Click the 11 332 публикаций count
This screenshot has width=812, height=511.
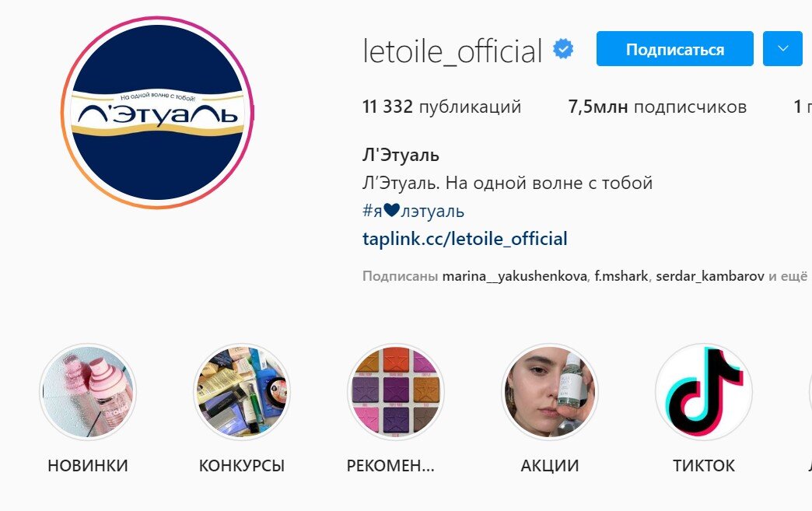point(442,107)
